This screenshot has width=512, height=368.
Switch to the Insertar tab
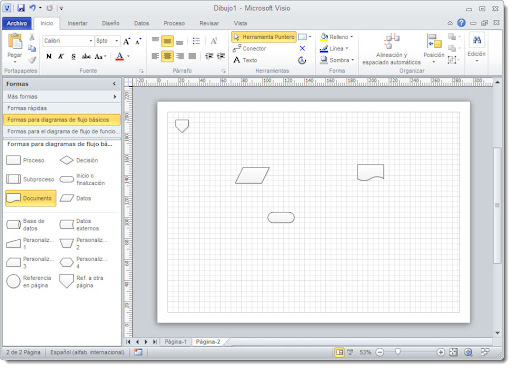(x=77, y=23)
